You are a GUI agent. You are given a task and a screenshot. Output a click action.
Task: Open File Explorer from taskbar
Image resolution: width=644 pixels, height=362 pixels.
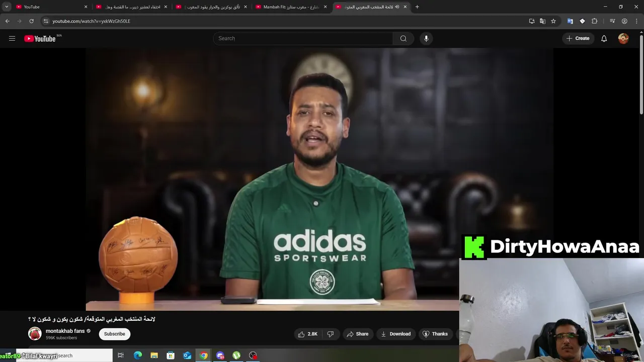point(154,355)
